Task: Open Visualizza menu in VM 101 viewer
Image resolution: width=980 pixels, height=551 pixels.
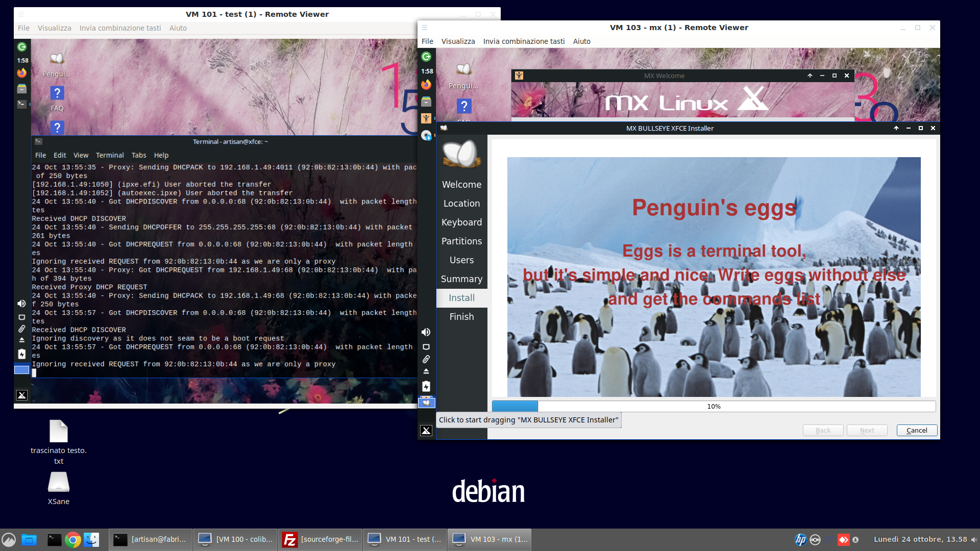Action: pos(54,28)
